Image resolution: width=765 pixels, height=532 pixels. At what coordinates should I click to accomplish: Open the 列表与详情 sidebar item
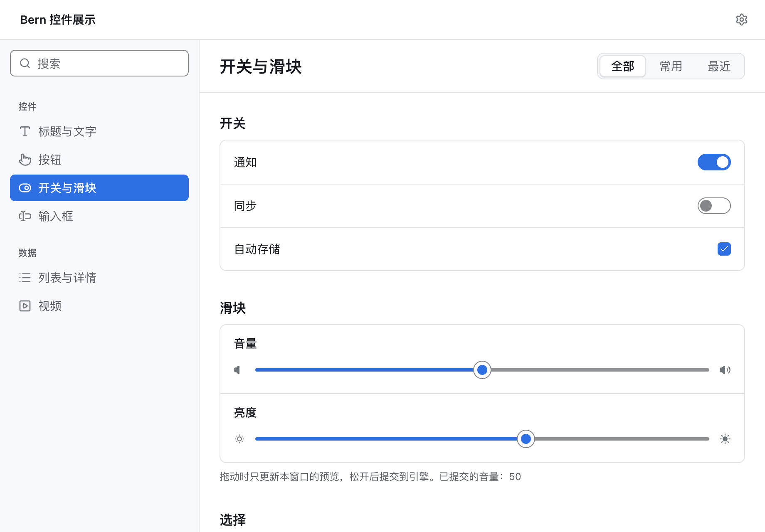coord(99,278)
